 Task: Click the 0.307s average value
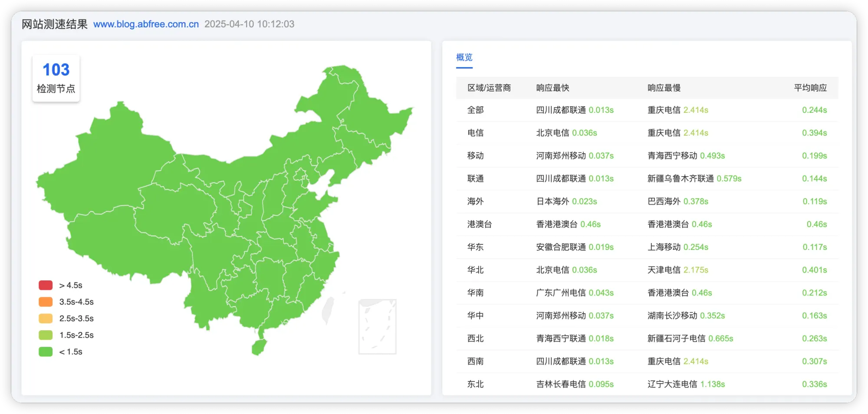(814, 361)
